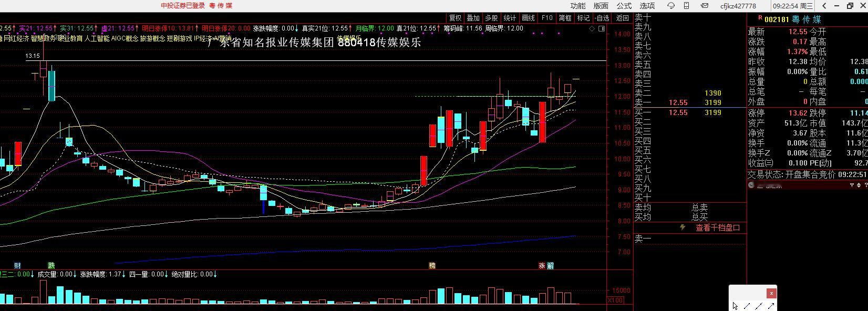
Task: Click the diamond icon above the price axis
Action: pos(592,28)
